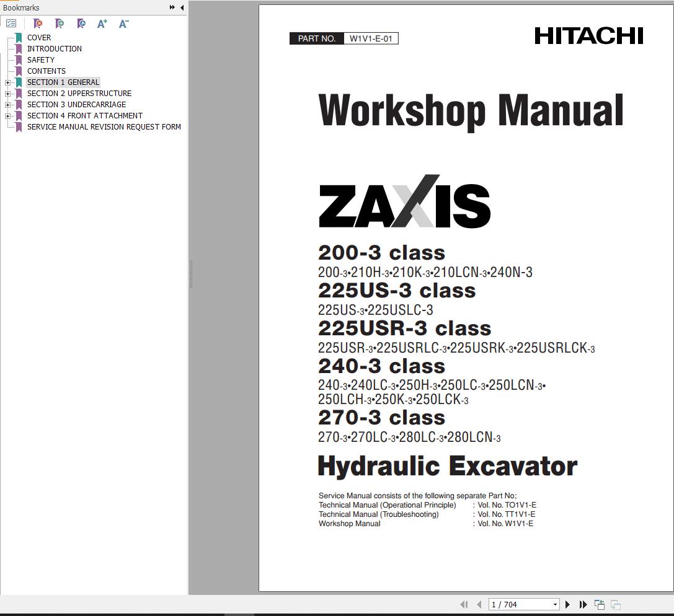
Task: Click the 225USR-3 class heading
Action: coord(404,328)
